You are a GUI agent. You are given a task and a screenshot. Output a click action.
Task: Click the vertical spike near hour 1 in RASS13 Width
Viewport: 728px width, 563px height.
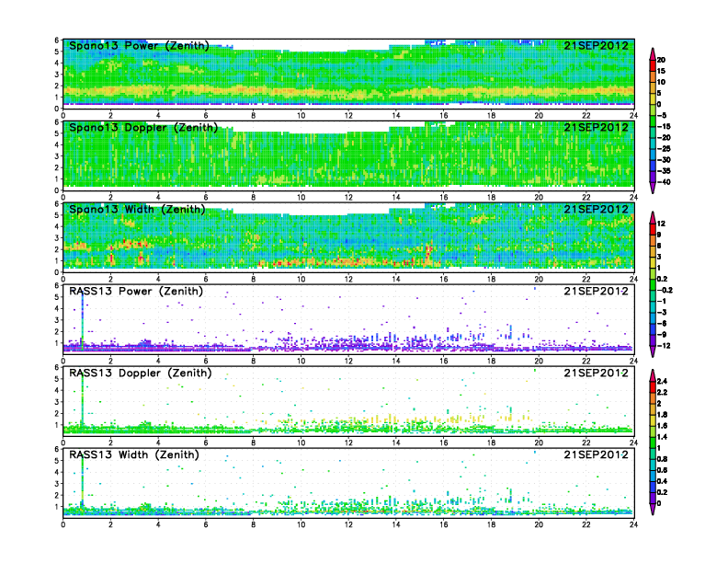83,483
